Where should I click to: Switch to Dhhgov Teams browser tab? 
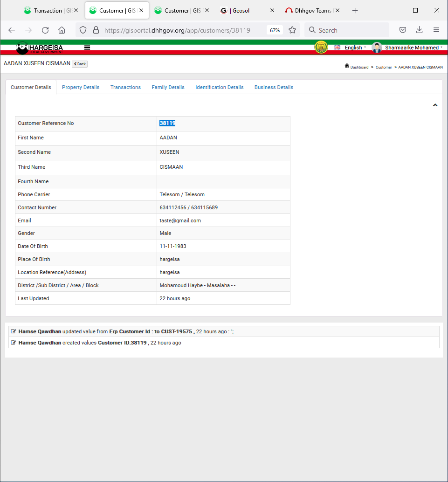tap(313, 11)
